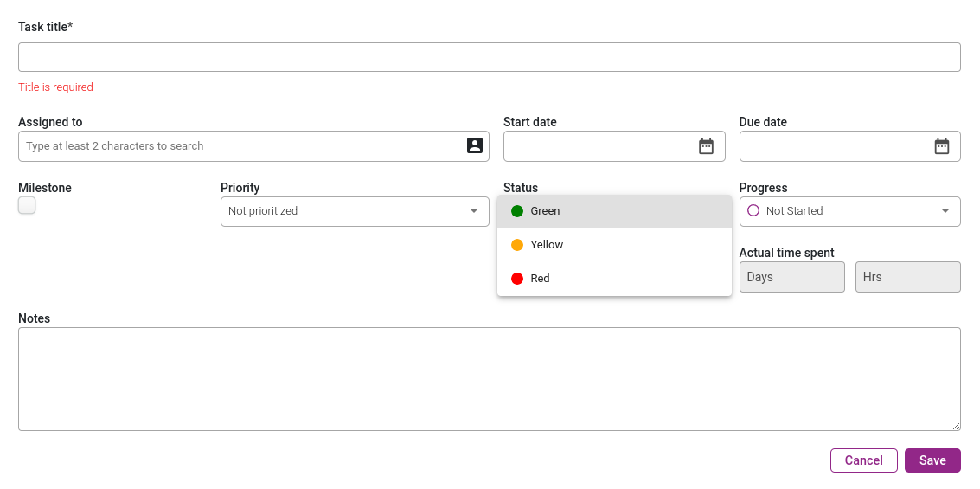The image size is (980, 489).
Task: Click the Notes text area
Action: [490, 379]
